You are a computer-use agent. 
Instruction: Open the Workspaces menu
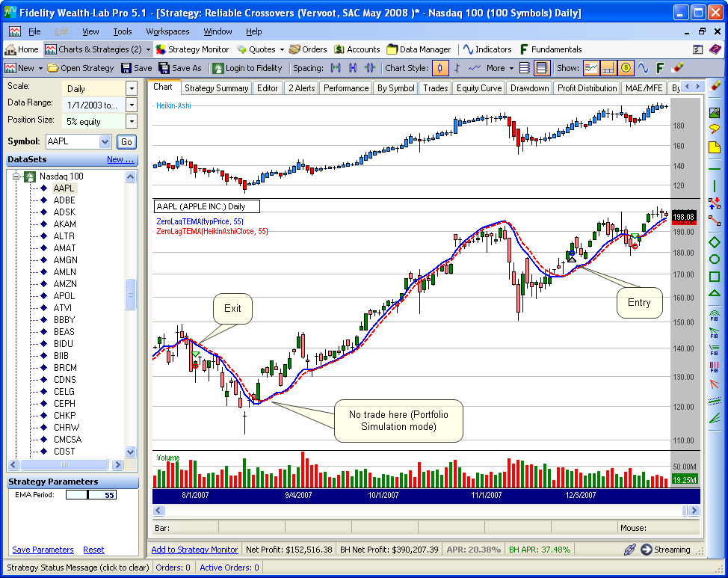click(167, 31)
